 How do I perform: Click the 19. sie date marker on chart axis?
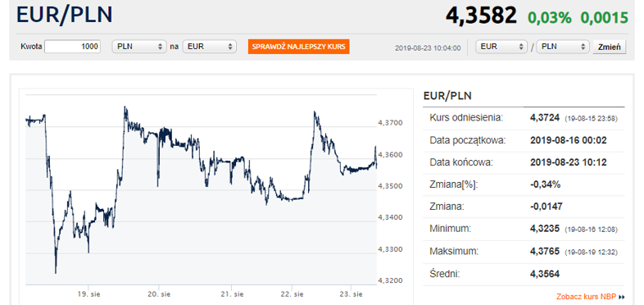tap(88, 294)
